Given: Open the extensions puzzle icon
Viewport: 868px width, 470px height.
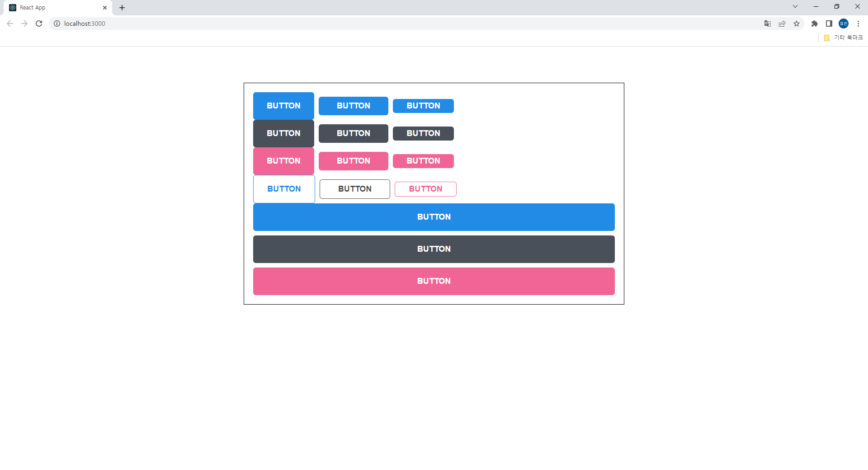Looking at the screenshot, I should point(815,23).
